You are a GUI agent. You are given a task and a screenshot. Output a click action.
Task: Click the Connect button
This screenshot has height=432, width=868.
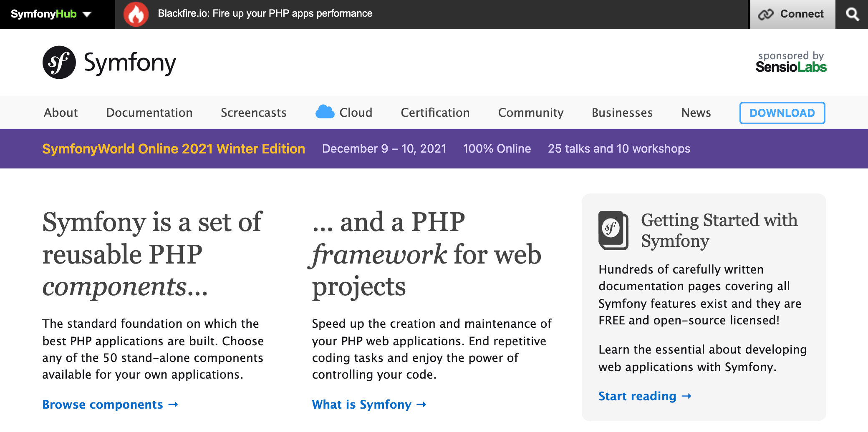click(x=792, y=14)
